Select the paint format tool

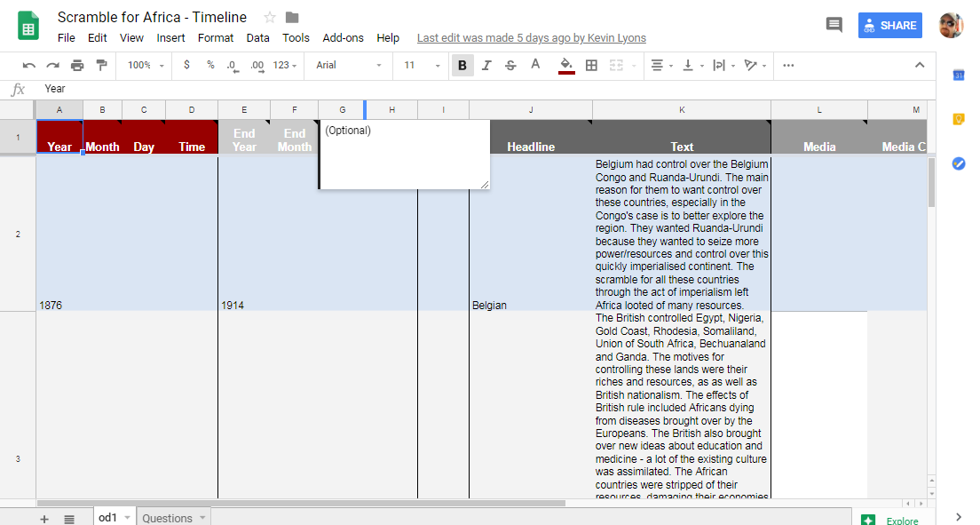[x=101, y=65]
